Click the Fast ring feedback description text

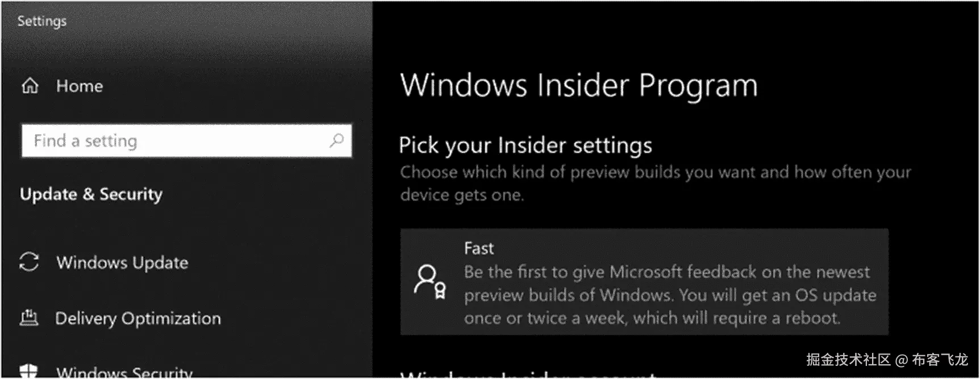[669, 295]
